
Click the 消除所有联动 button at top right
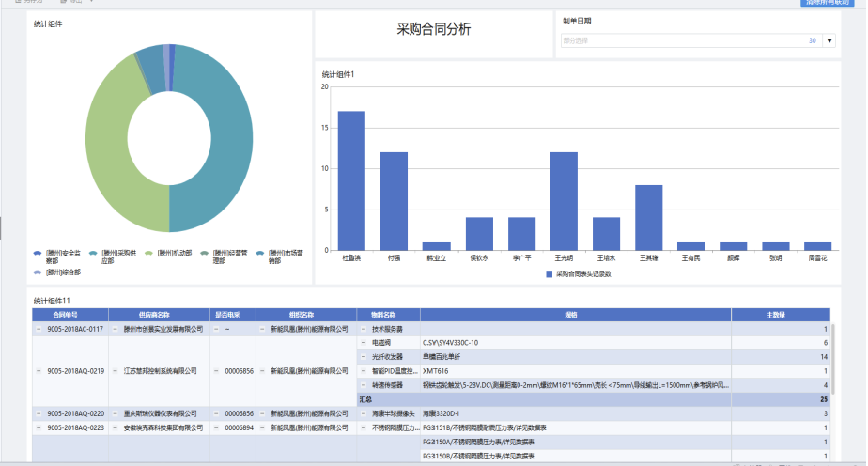point(827,2)
